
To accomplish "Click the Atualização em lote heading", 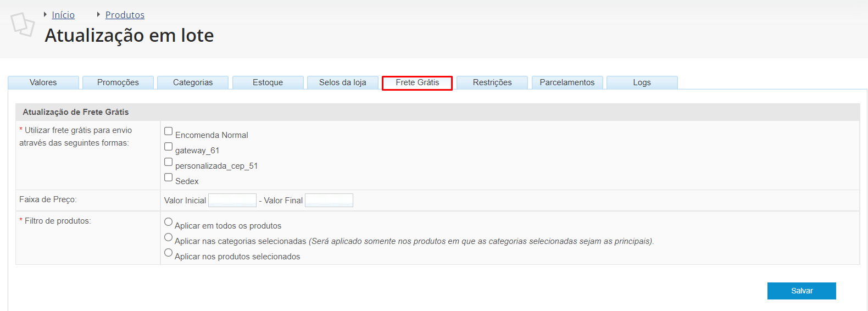I will click(x=130, y=35).
